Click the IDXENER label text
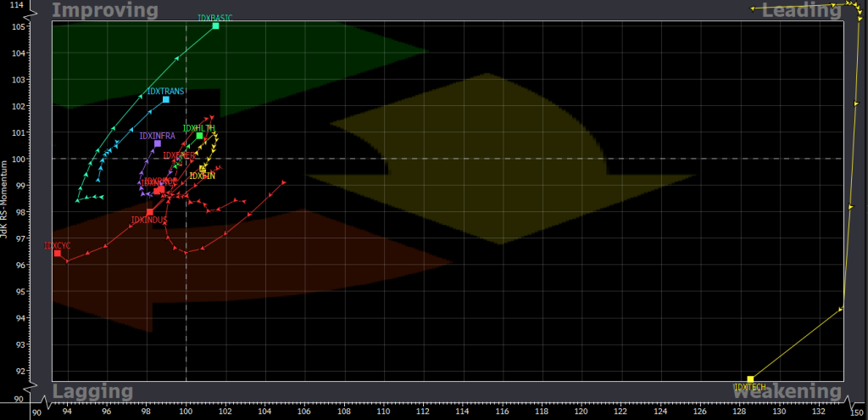This screenshot has width=868, height=420. (179, 156)
